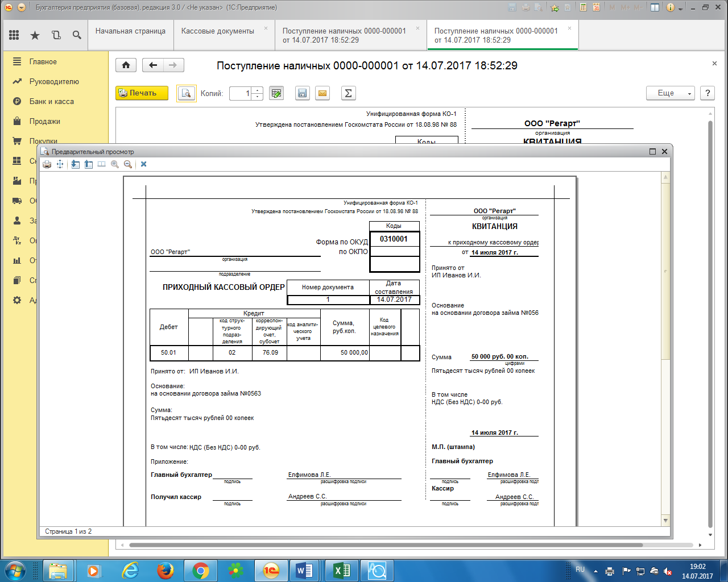Click the sigma sum button

pyautogui.click(x=348, y=93)
